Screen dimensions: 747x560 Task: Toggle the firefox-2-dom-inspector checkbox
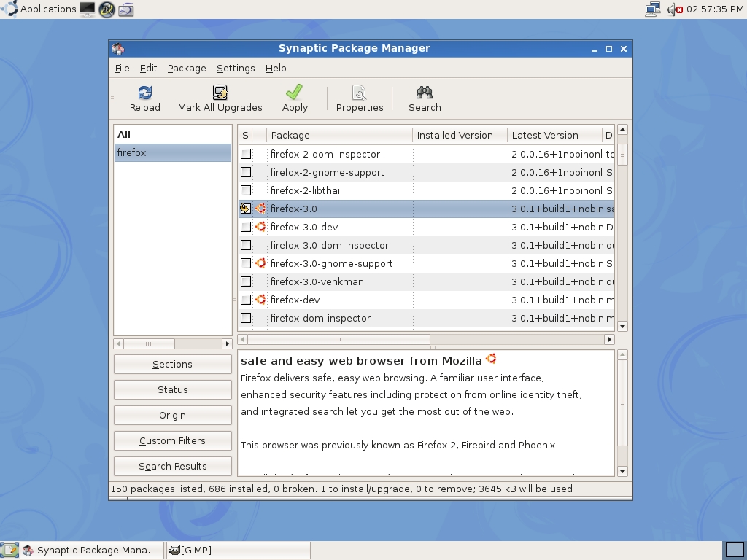246,154
